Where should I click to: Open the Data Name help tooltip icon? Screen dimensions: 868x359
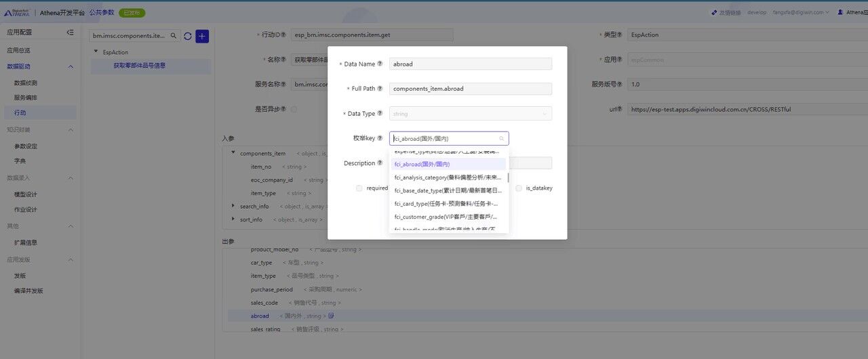[x=380, y=64]
